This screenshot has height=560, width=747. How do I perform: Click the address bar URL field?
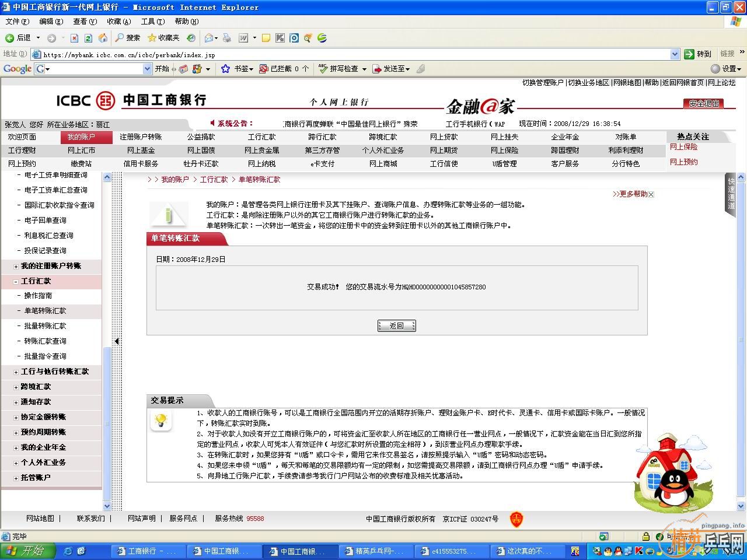pos(350,54)
